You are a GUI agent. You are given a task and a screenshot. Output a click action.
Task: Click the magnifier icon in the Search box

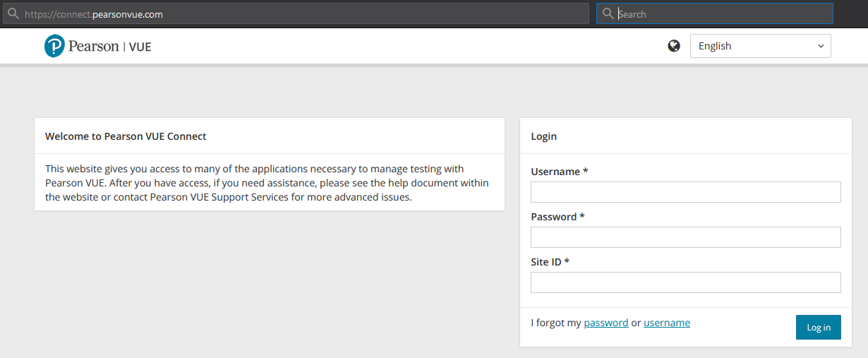coord(608,14)
